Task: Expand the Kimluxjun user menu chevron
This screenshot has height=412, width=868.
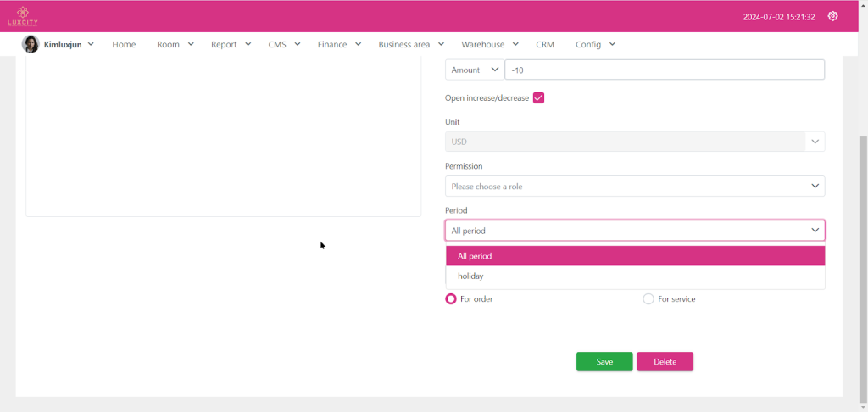Action: [x=91, y=44]
